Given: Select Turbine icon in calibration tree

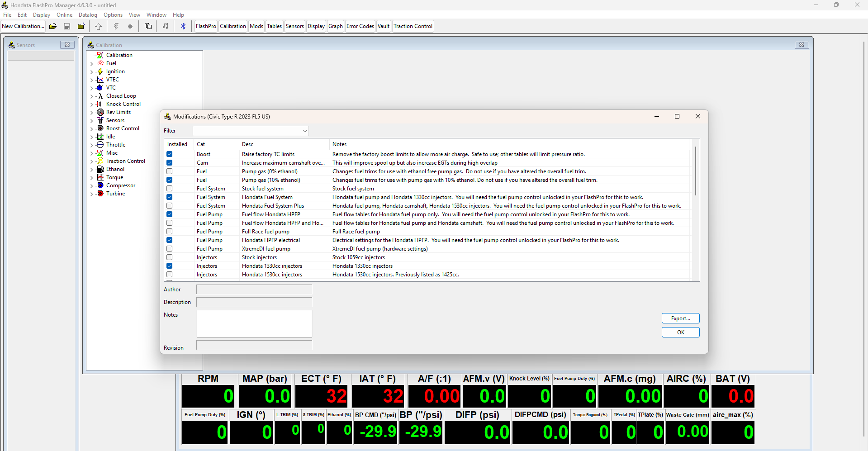Looking at the screenshot, I should click(100, 194).
